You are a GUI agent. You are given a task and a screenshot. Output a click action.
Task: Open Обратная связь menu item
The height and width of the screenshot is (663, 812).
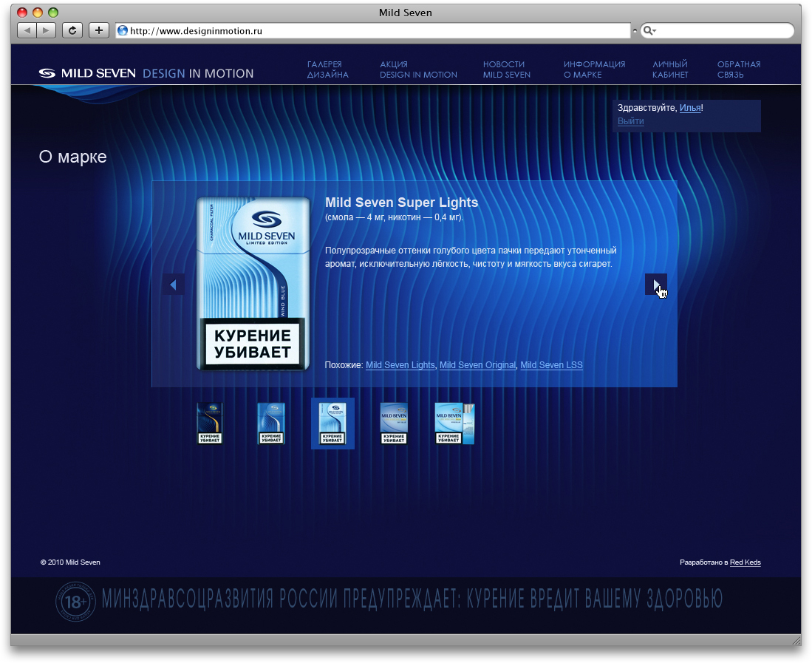(x=738, y=69)
